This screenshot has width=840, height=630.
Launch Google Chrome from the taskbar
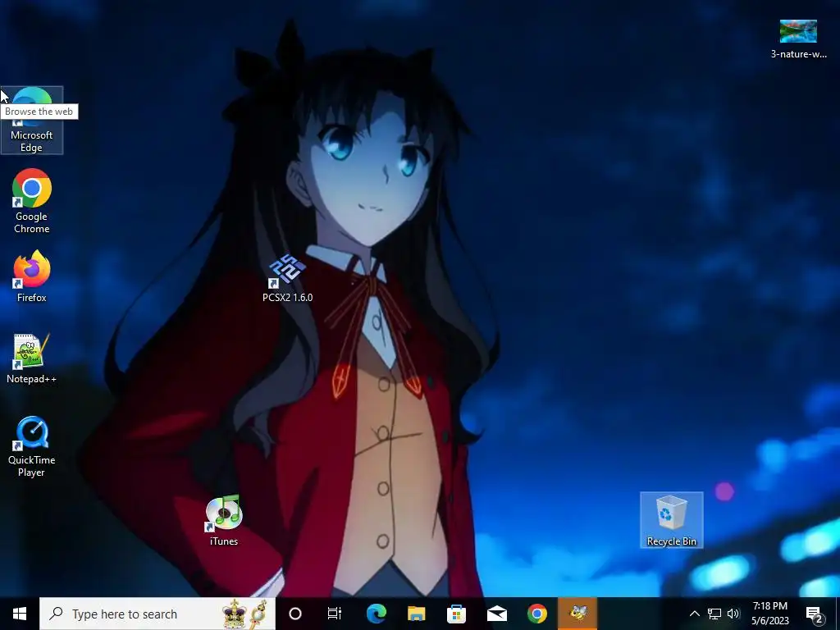(x=536, y=614)
